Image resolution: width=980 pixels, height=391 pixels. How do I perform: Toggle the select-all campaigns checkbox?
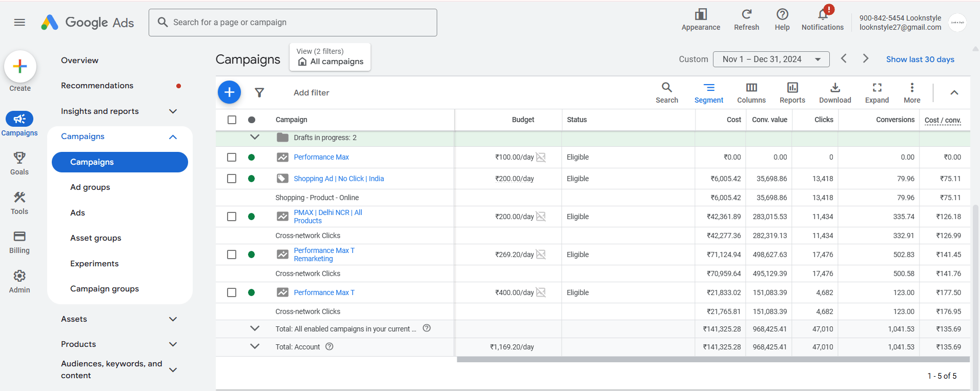coord(232,120)
